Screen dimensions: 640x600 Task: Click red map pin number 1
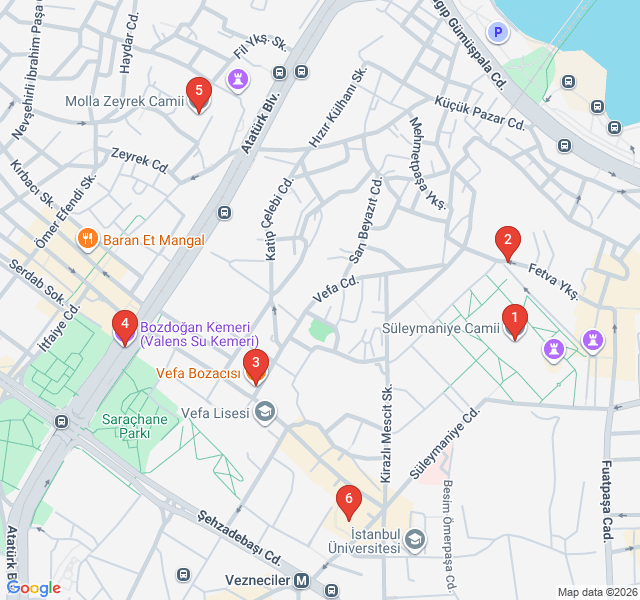(515, 322)
